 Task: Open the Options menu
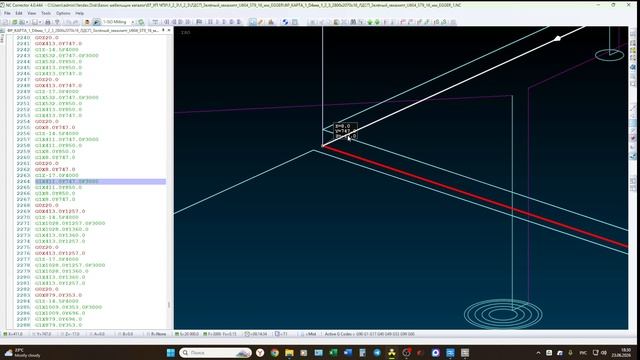[63, 13]
